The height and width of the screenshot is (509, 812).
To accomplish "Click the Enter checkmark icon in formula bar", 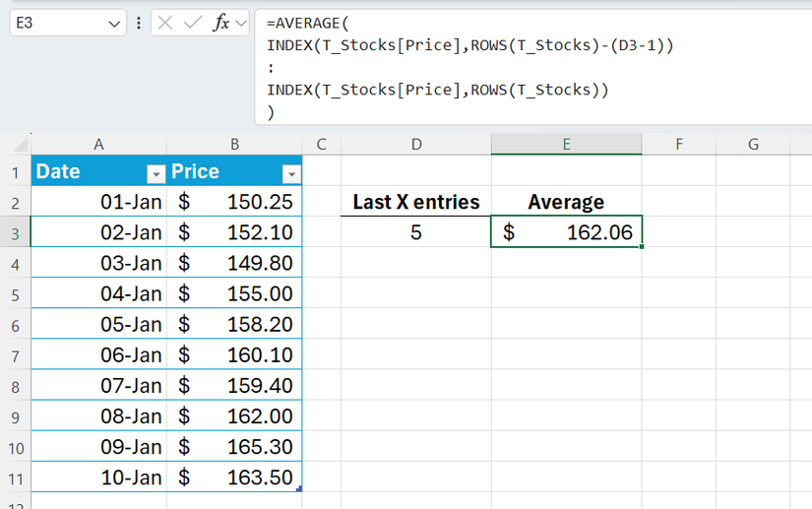I will pos(193,23).
